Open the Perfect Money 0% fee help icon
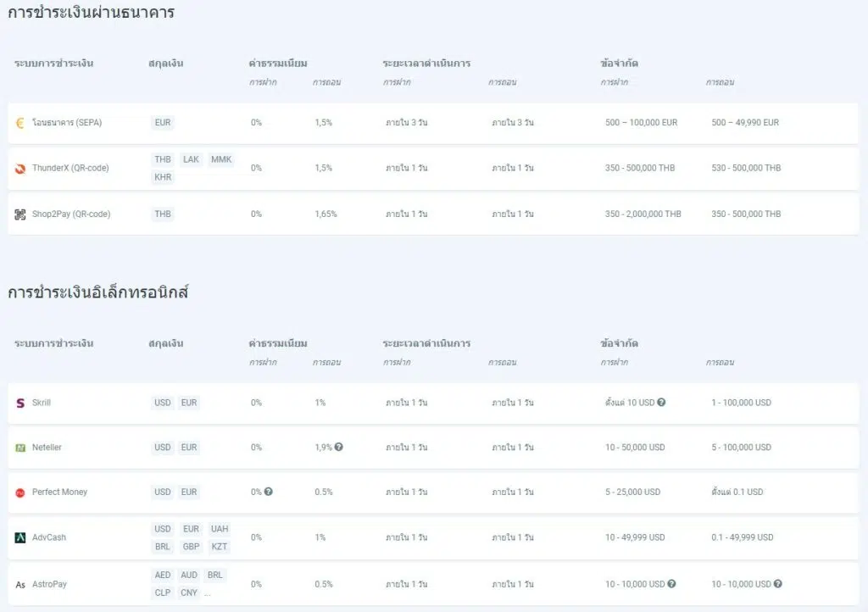 [x=269, y=492]
